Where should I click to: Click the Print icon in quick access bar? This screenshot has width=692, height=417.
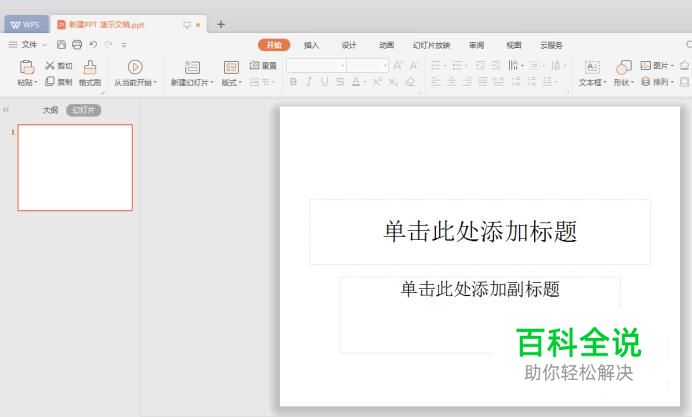point(77,45)
